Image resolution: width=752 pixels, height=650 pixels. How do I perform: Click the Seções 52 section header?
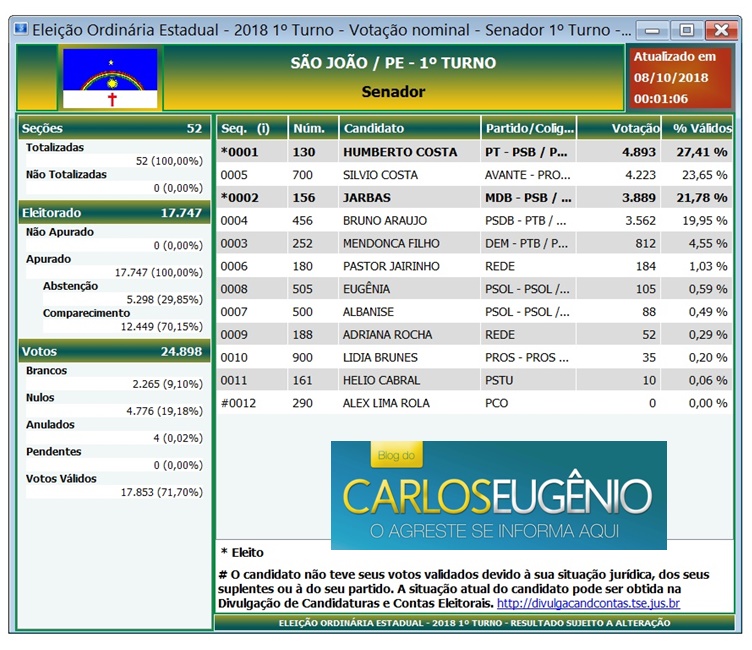click(114, 128)
